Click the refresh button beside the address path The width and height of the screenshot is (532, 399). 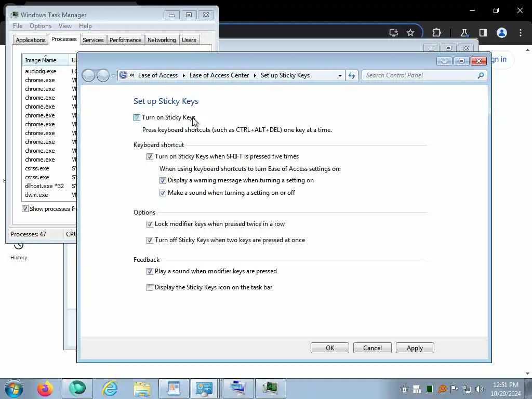tap(352, 75)
